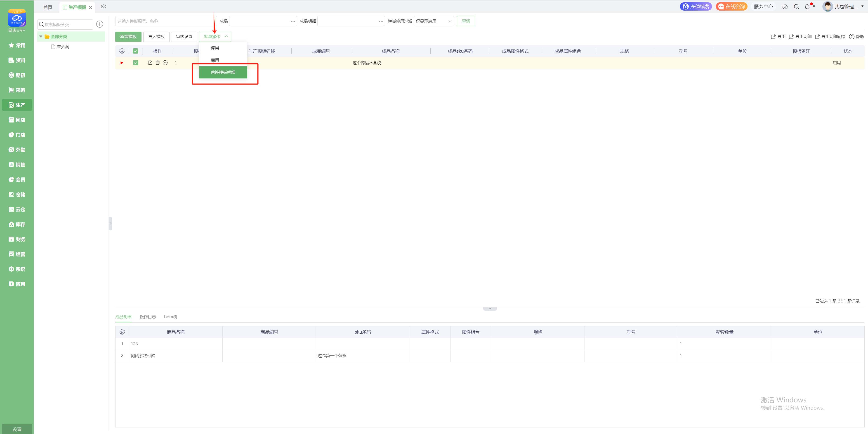Uncheck the row 1 checkbox

click(x=135, y=63)
